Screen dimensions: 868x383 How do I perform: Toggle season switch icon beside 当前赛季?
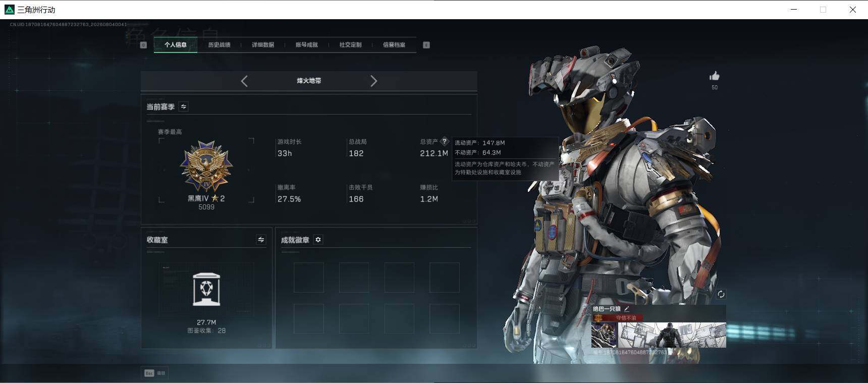point(184,106)
